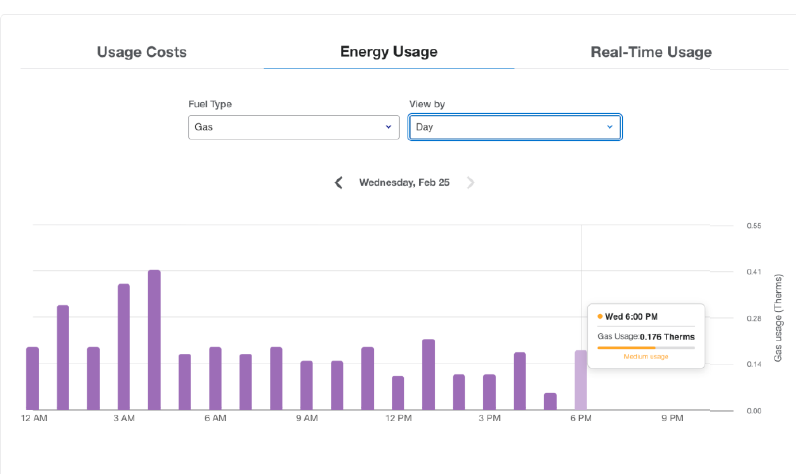This screenshot has height=474, width=796.
Task: Click the 9 AM axis label
Action: coord(307,418)
